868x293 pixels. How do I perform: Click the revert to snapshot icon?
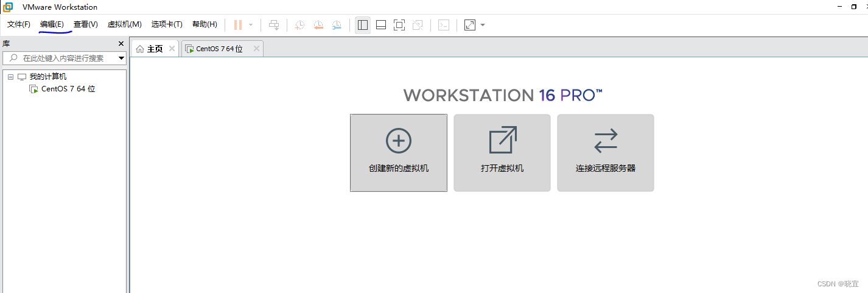tap(318, 25)
